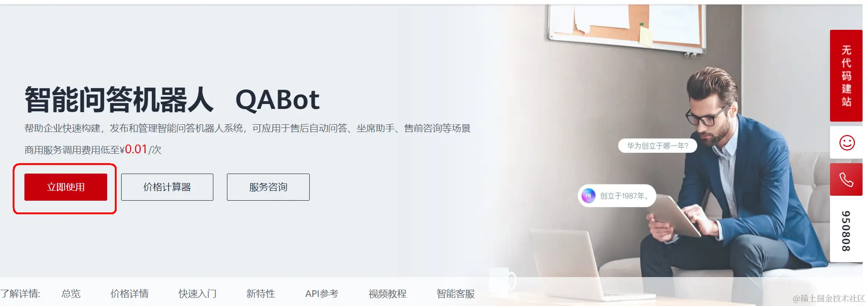
Task: Go to the 快速入门 link
Action: (x=198, y=294)
